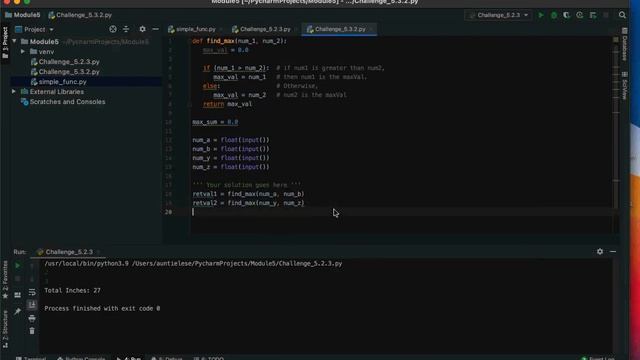Run the Challenge_5.2.3 configuration from the top toolbar
Viewport: 640px width, 360px height.
[541, 15]
